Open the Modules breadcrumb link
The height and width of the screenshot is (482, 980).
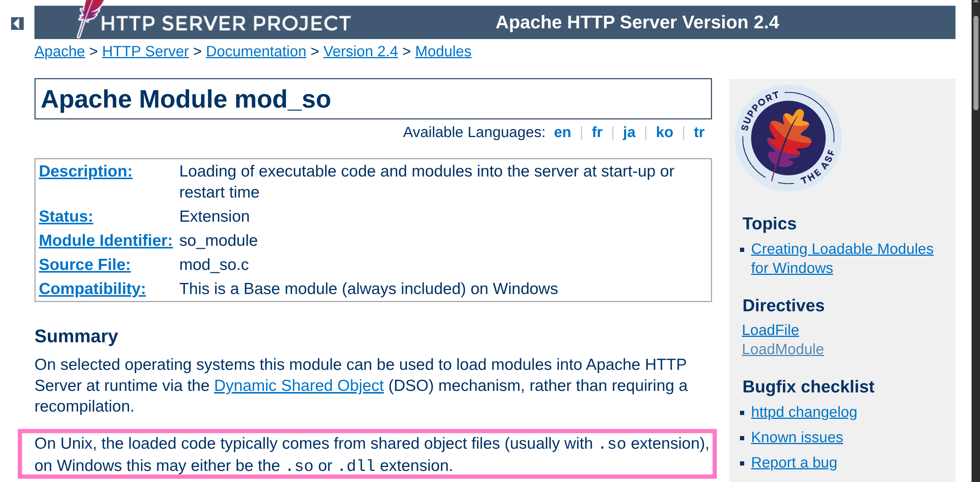click(x=443, y=51)
